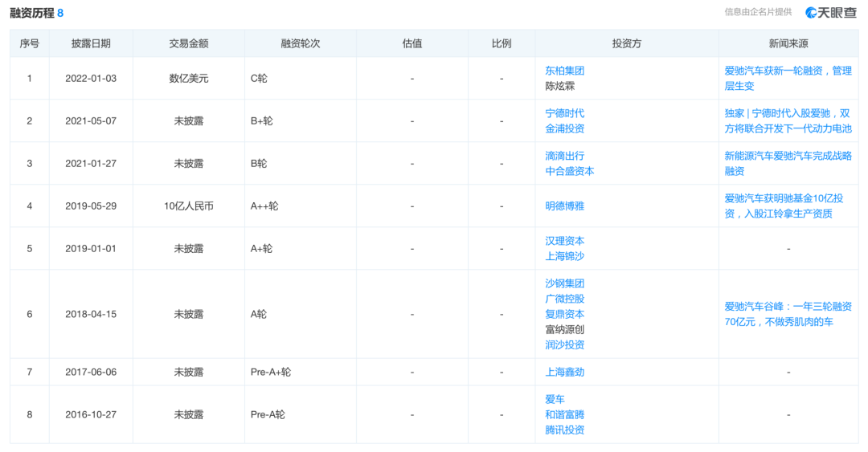Open the 复鼎资本 investor page

click(564, 314)
